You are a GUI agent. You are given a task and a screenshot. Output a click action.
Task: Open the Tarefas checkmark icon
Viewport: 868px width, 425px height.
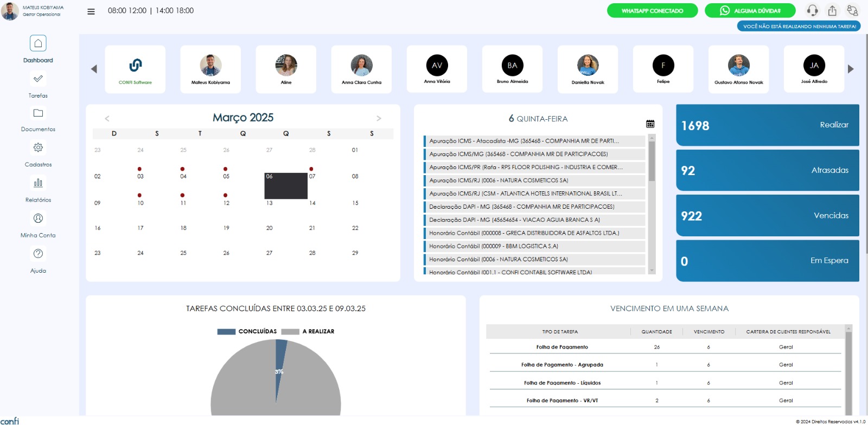tap(38, 79)
